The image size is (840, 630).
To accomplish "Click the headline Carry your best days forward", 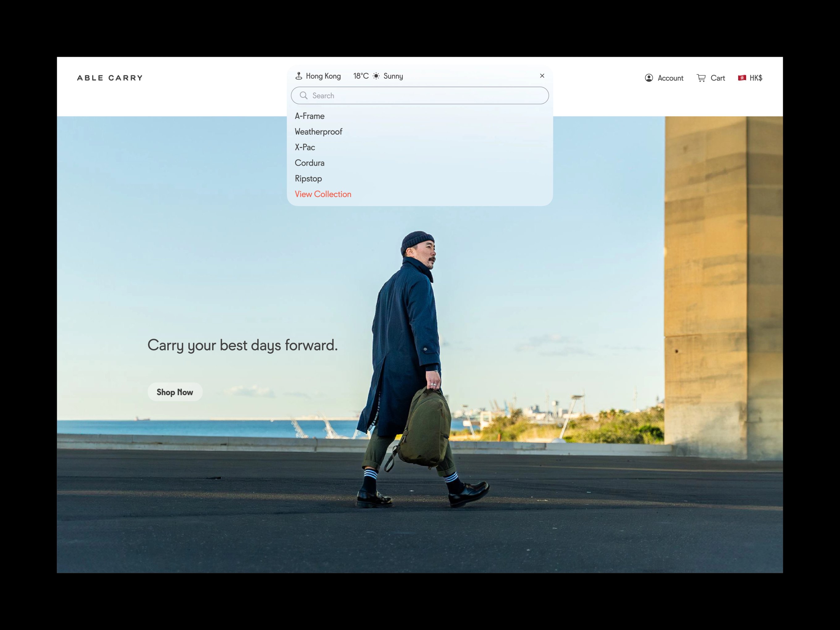I will (x=242, y=345).
